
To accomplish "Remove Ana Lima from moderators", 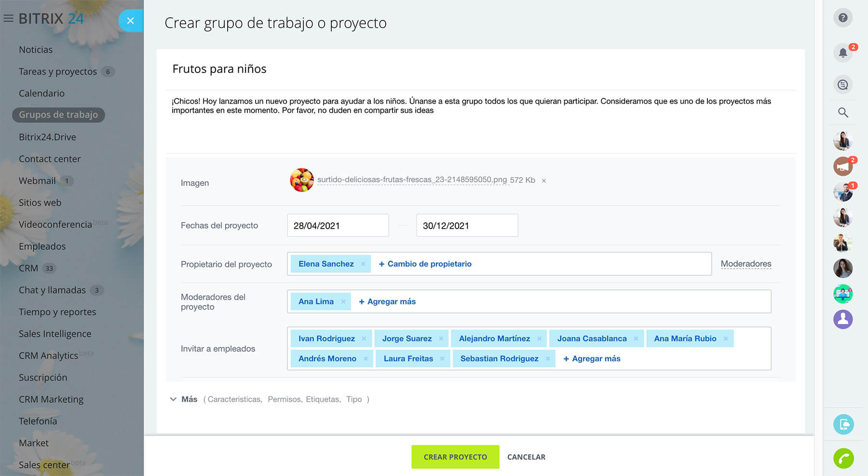I will click(343, 302).
